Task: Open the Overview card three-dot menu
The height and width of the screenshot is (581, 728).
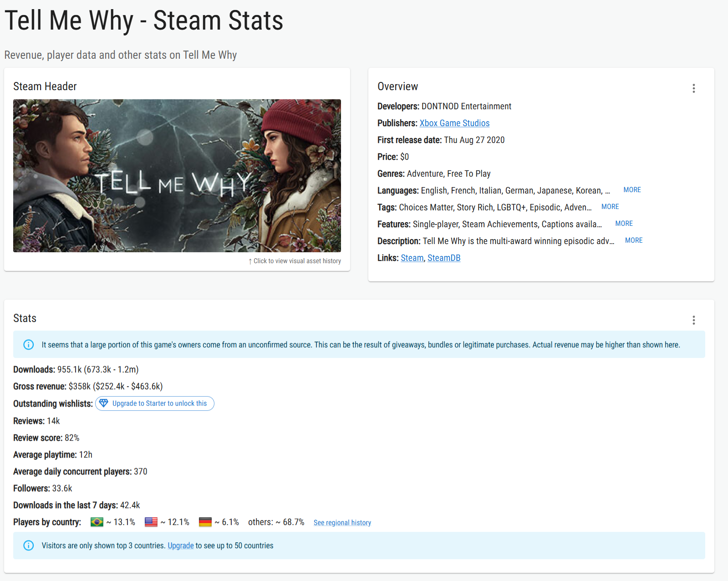Action: [x=693, y=88]
